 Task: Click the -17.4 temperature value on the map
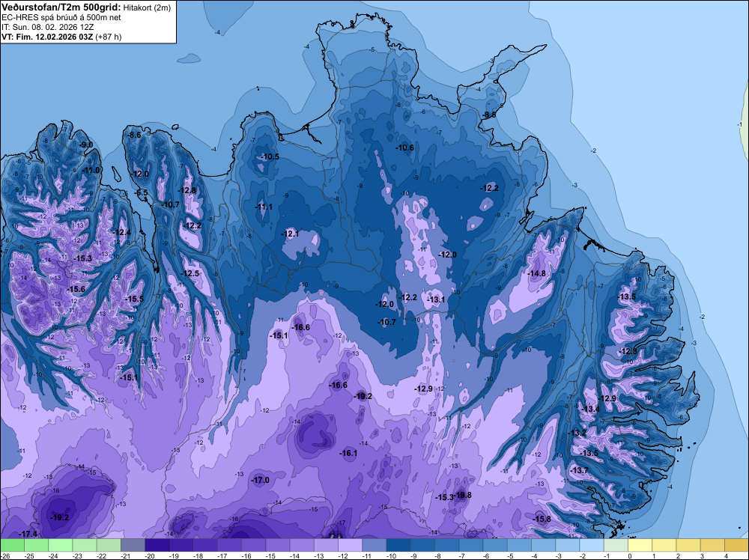(28, 534)
